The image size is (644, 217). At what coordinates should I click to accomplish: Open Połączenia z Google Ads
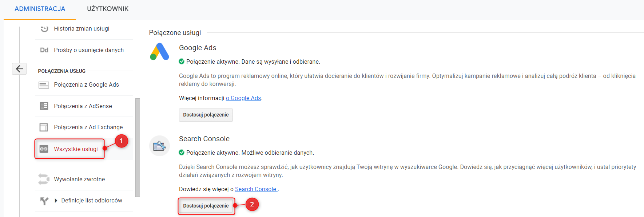tap(86, 85)
